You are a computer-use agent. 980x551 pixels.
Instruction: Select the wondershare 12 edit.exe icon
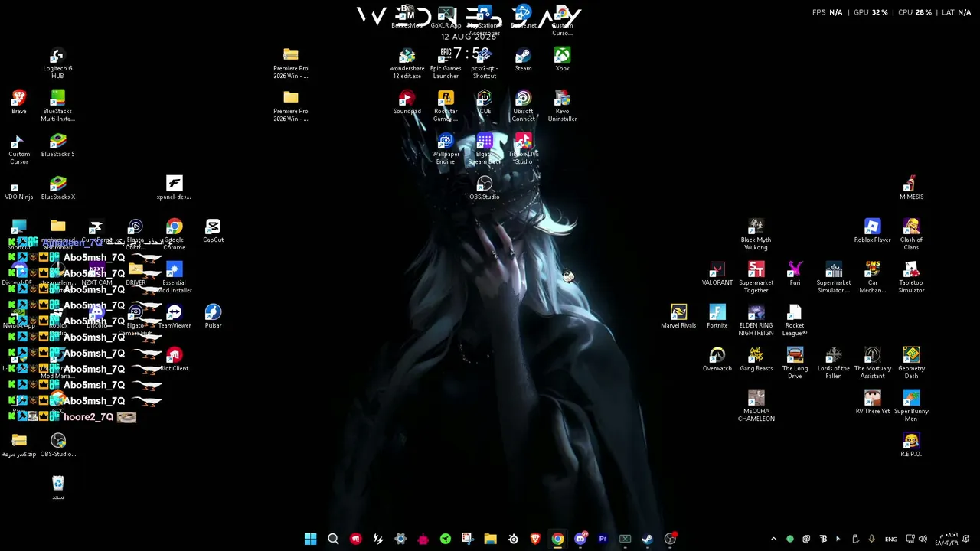click(x=407, y=64)
